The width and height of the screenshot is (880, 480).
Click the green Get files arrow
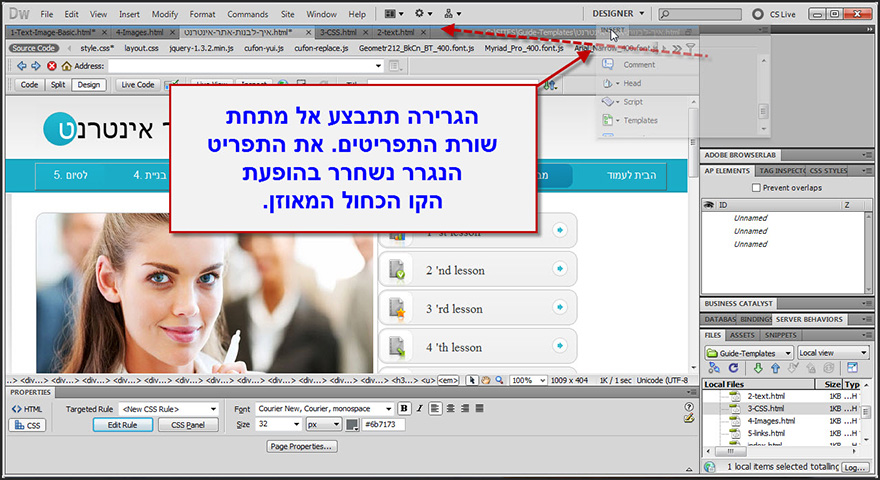[x=758, y=368]
